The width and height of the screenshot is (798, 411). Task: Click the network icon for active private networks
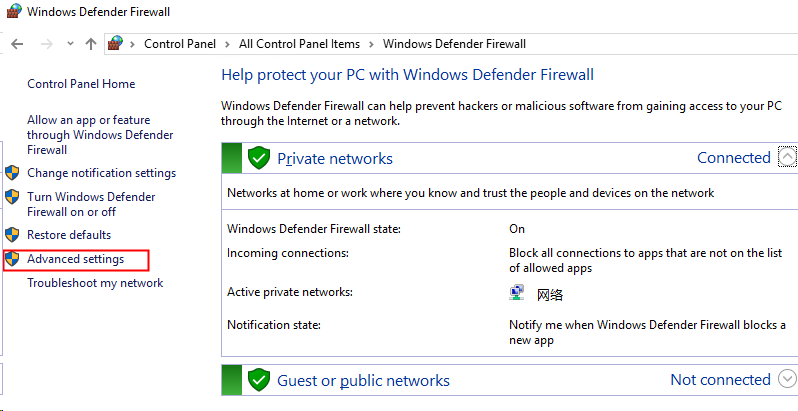click(516, 293)
